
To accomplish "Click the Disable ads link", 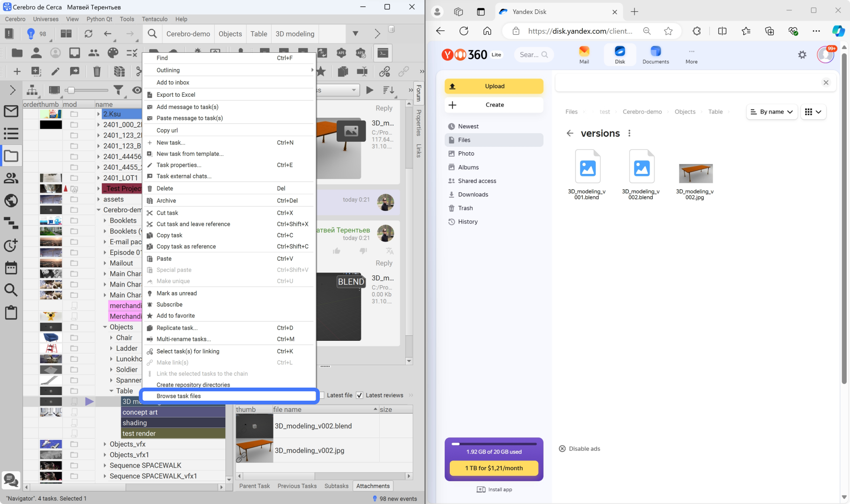I will tap(579, 448).
